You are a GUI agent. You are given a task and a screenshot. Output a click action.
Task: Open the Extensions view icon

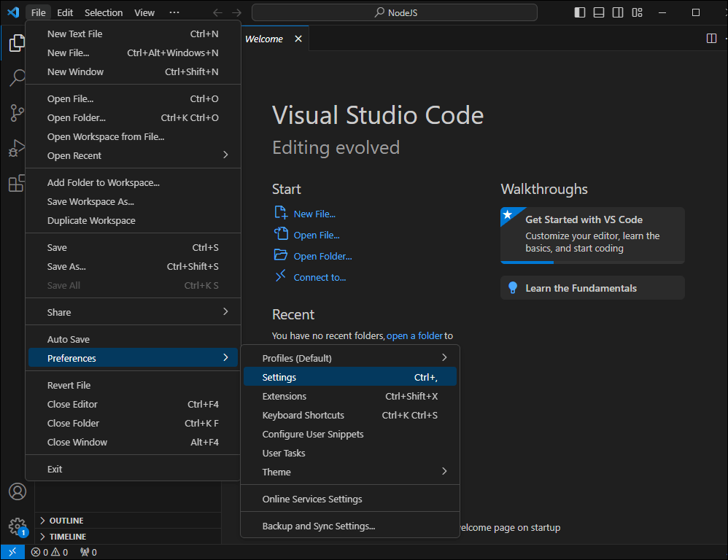17,183
